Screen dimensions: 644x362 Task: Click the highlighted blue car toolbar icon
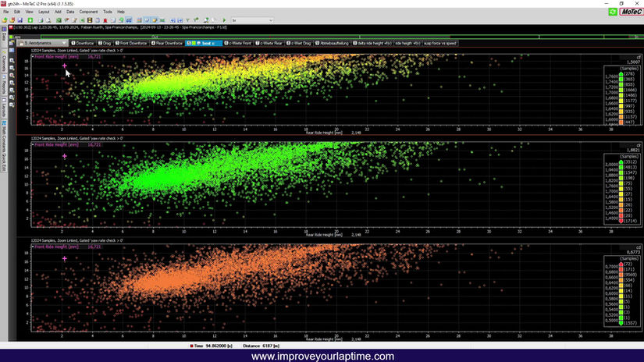[129, 20]
